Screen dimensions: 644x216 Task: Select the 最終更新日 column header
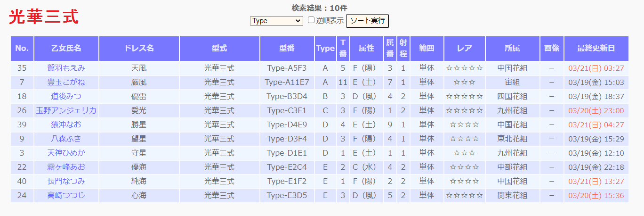pos(596,48)
